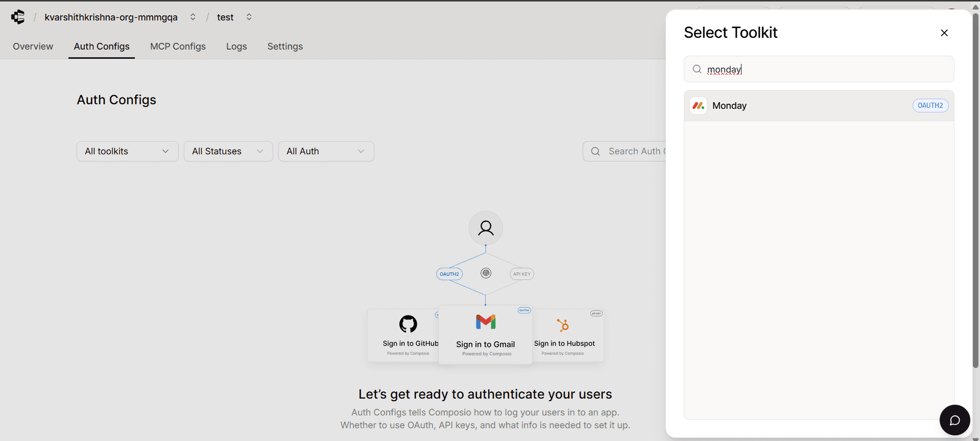Image resolution: width=980 pixels, height=441 pixels.
Task: Switch to the Overview tab
Action: (x=33, y=47)
